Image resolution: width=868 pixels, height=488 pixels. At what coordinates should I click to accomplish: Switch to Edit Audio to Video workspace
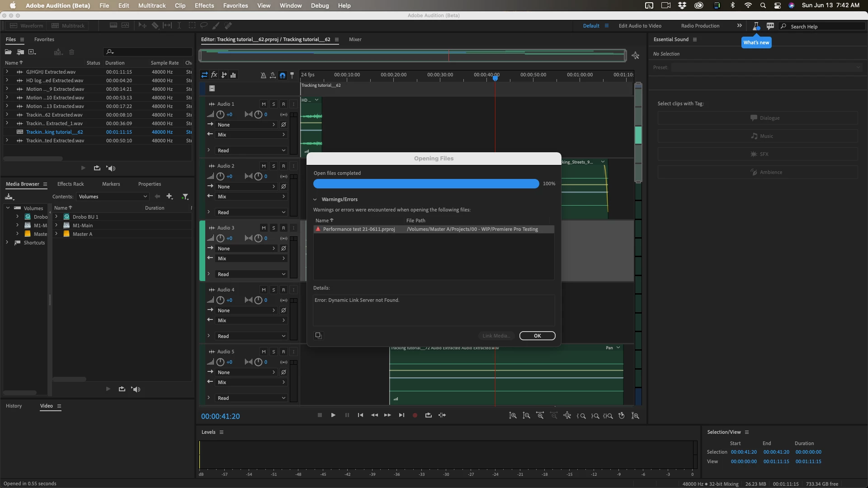640,26
